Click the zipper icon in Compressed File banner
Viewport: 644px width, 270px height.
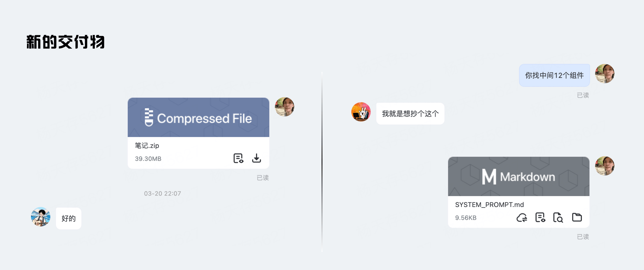click(x=149, y=117)
